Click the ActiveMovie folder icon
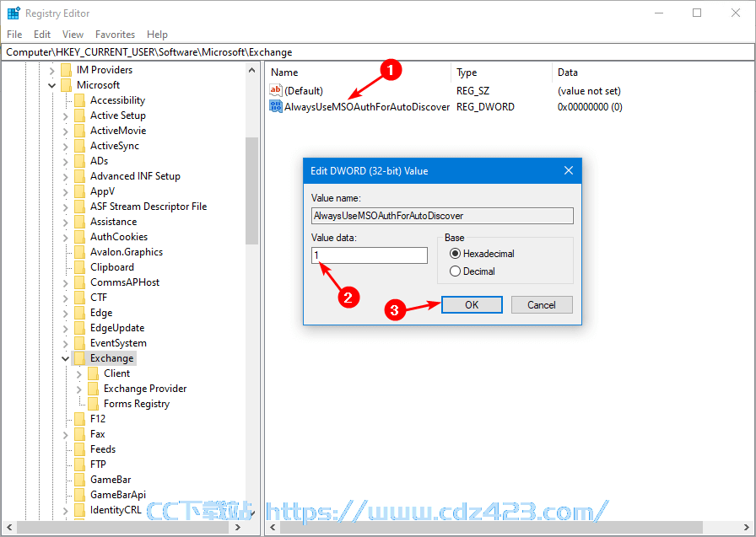 (x=79, y=131)
